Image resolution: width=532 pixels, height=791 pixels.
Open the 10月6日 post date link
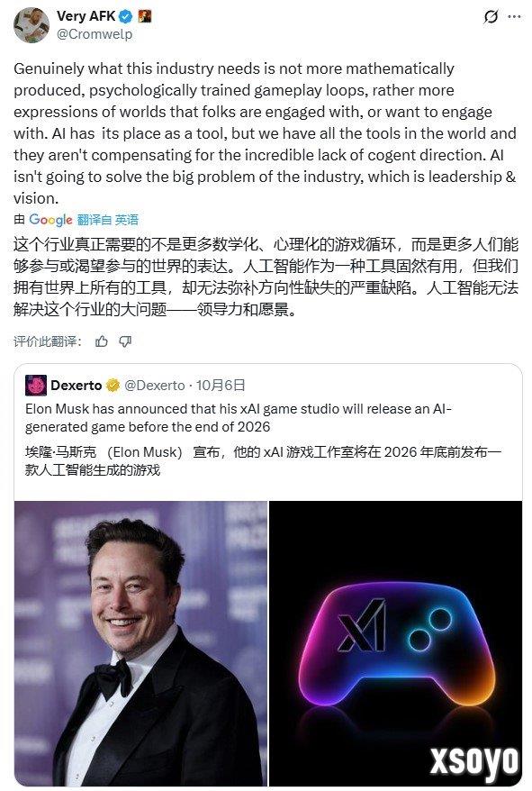(x=221, y=386)
